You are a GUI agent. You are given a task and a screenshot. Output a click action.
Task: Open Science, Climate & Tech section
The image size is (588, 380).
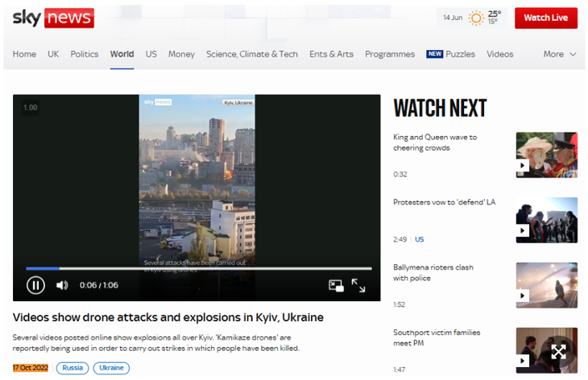251,54
